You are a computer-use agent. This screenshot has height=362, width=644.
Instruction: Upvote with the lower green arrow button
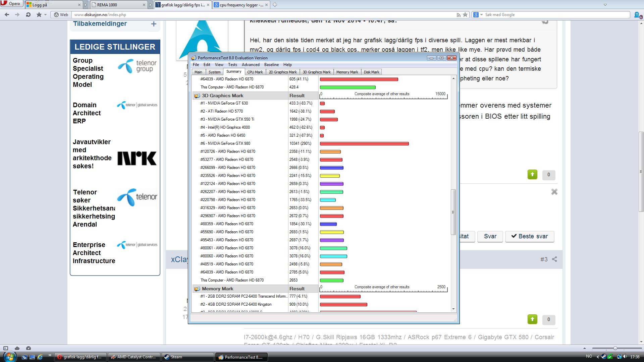(532, 319)
